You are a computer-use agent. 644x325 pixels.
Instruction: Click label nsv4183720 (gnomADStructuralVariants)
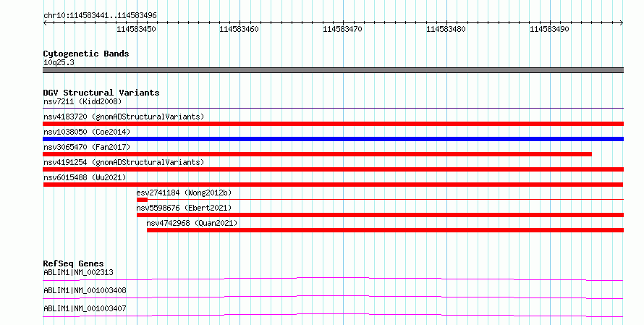tap(124, 117)
